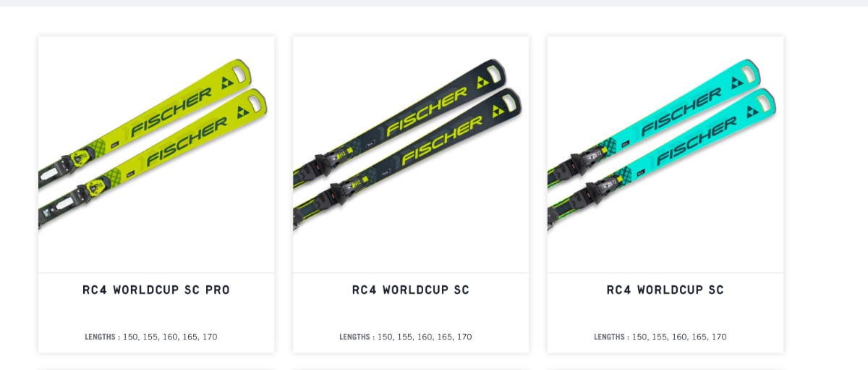Open the dark grey RC4 Worldcup SC ski image
Viewport: 868px width, 370px height.
[x=411, y=154]
